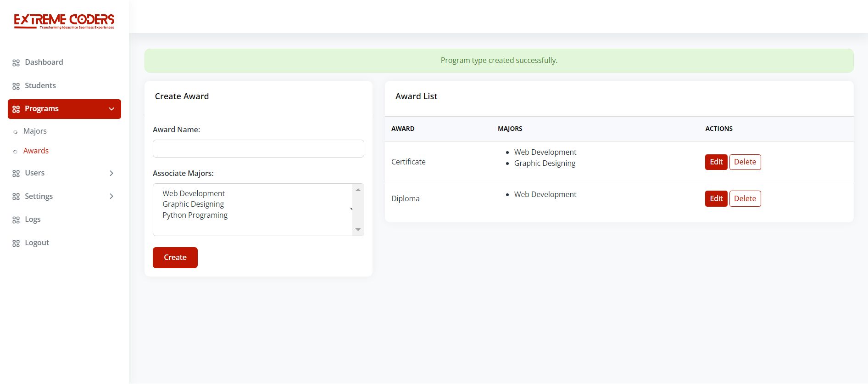Click the Settings grid icon
The height and width of the screenshot is (384, 868).
coord(16,197)
